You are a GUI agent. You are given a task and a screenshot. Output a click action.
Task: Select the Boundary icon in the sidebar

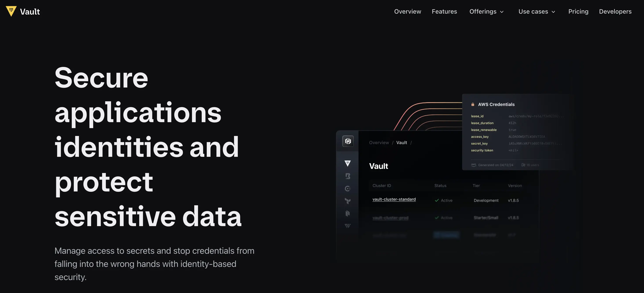click(x=347, y=176)
